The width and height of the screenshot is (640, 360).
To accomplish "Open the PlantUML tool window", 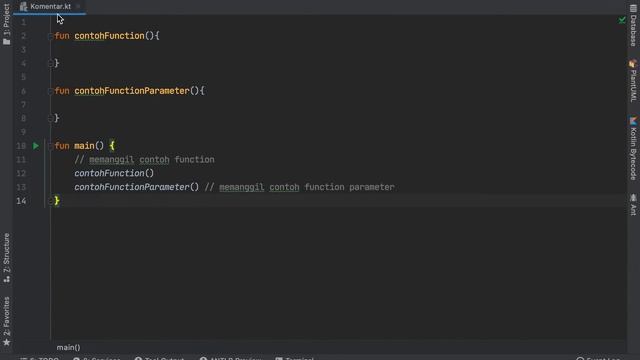I will point(633,81).
